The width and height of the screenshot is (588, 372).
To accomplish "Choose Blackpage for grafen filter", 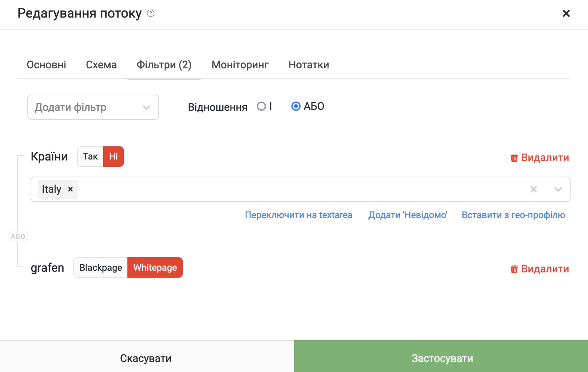I will pos(101,267).
